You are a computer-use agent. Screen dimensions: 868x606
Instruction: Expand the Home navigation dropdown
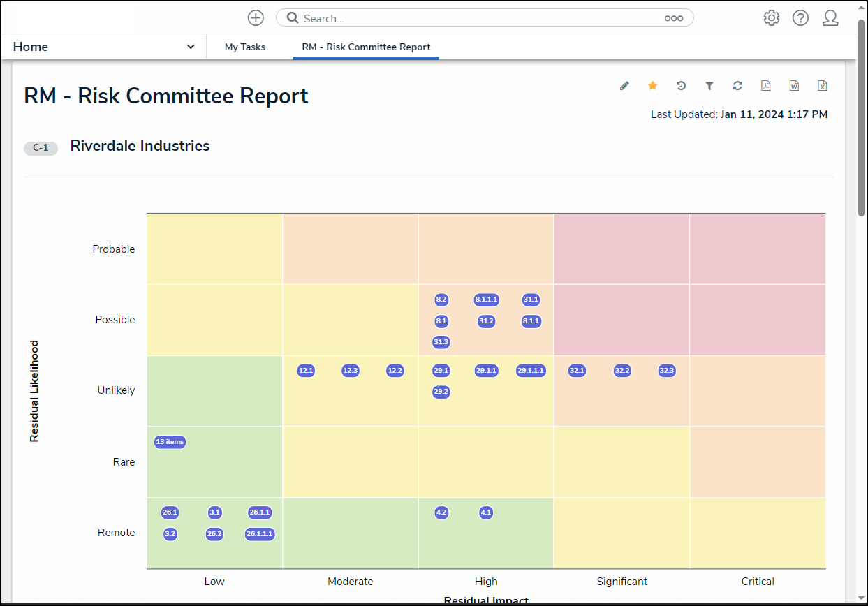click(190, 47)
